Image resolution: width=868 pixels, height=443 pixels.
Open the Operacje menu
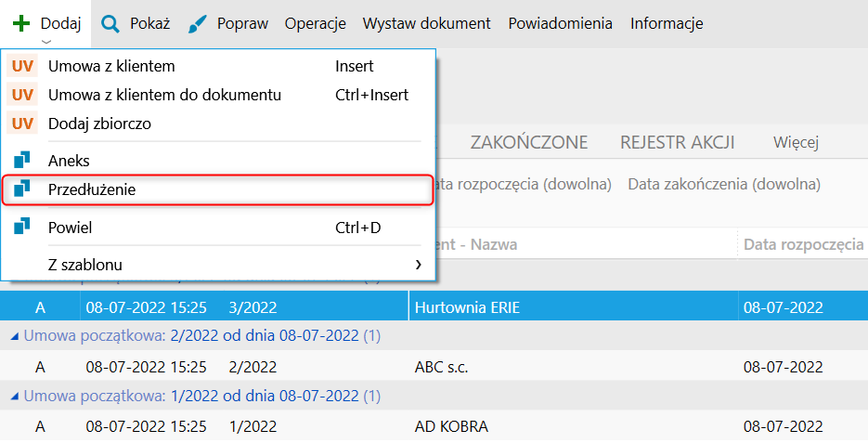point(316,23)
